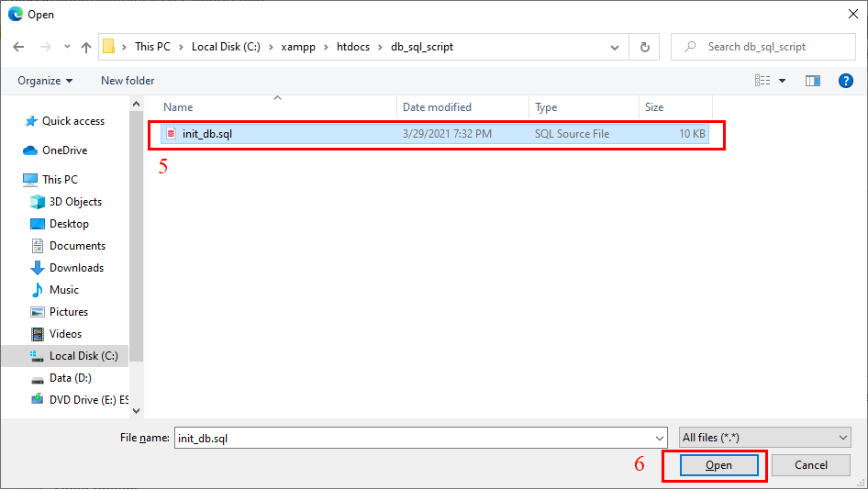Open Videos folder in sidebar
868x490 pixels.
coord(65,334)
